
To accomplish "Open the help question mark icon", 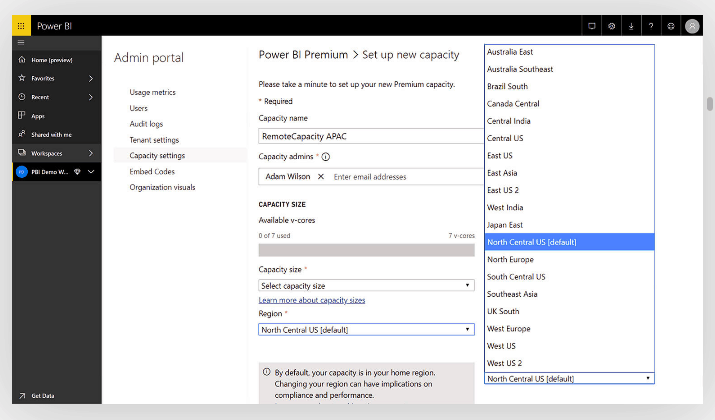I will click(x=651, y=26).
